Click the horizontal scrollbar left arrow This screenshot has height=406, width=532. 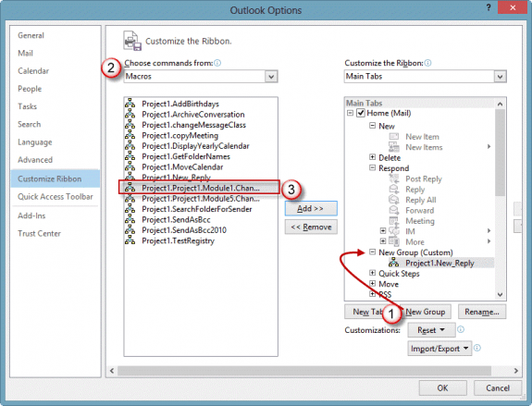click(x=112, y=371)
